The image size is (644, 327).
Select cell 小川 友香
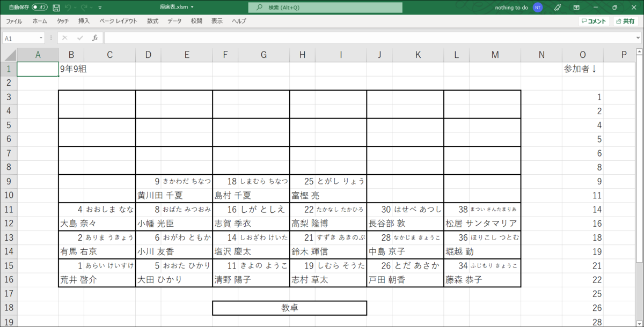click(x=174, y=251)
